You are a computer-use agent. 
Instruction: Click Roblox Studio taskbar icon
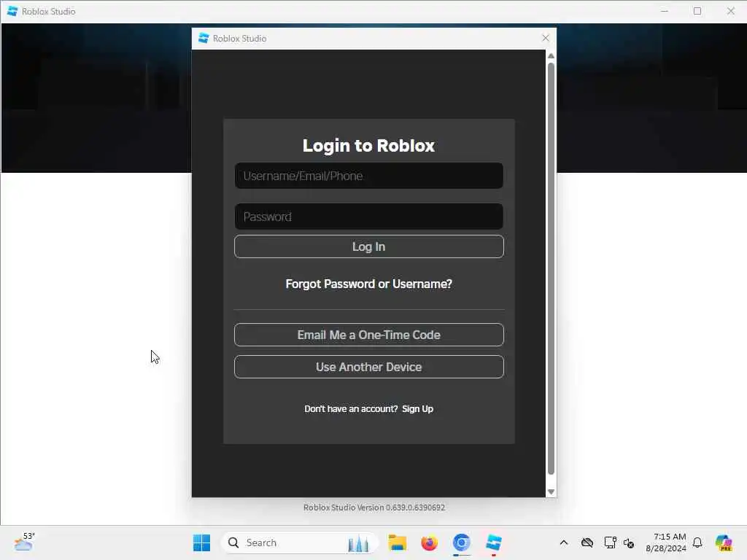pyautogui.click(x=494, y=542)
